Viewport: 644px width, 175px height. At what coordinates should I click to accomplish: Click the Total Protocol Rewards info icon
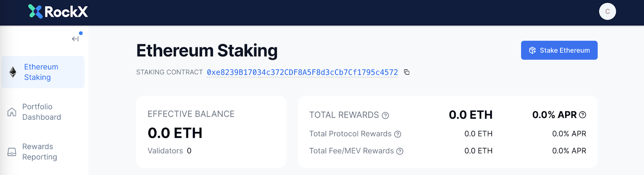pos(398,134)
